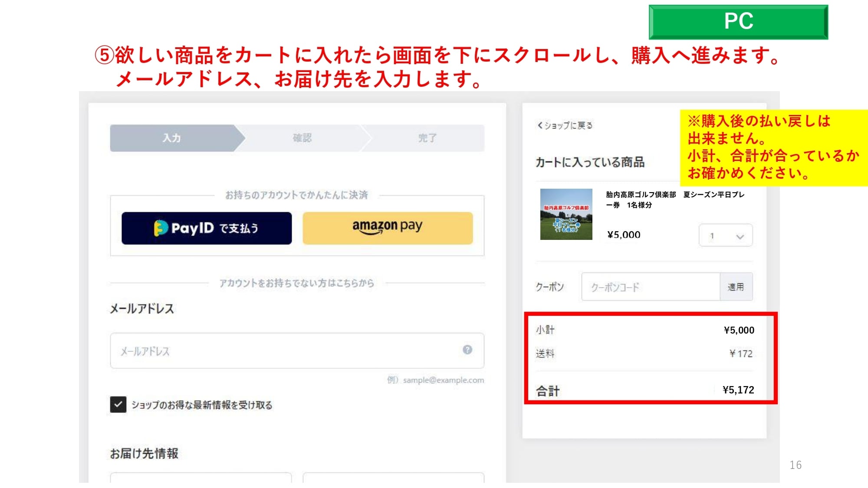Click the second delivery info input field

393,478
